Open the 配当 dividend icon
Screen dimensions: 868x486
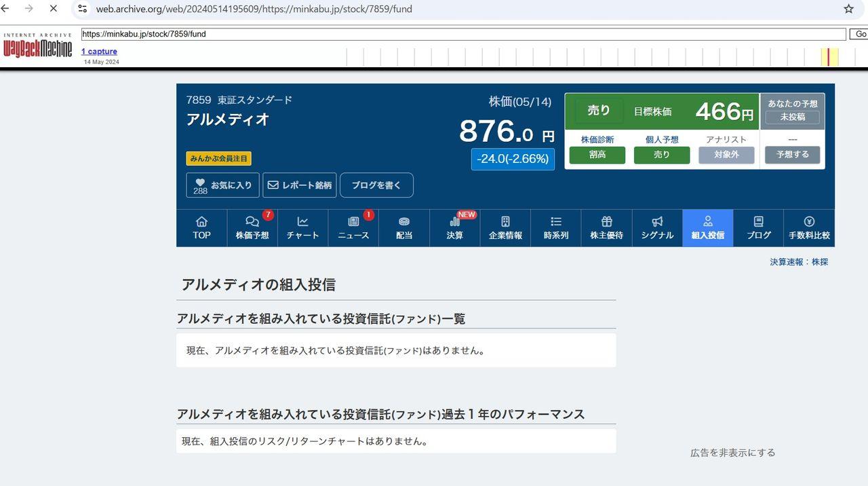tap(403, 227)
